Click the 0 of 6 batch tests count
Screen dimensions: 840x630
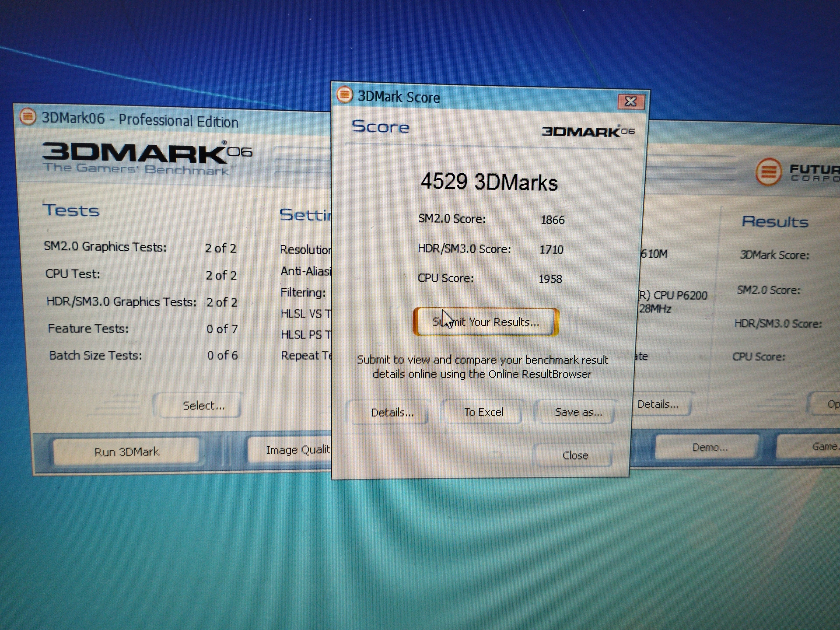[222, 355]
